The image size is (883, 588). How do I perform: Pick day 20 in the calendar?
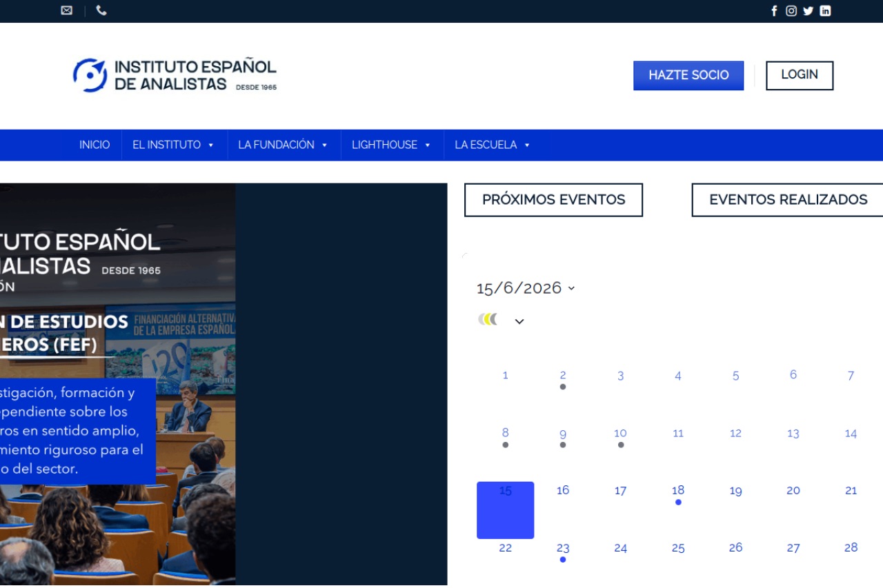(793, 491)
